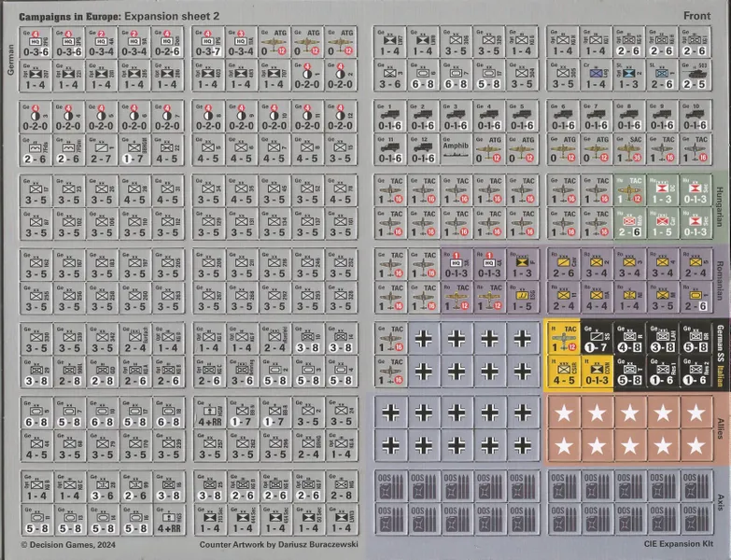Click the Counter Artwork by Dariusz Buraczewski credit
The height and width of the screenshot is (560, 731).
[x=280, y=542]
